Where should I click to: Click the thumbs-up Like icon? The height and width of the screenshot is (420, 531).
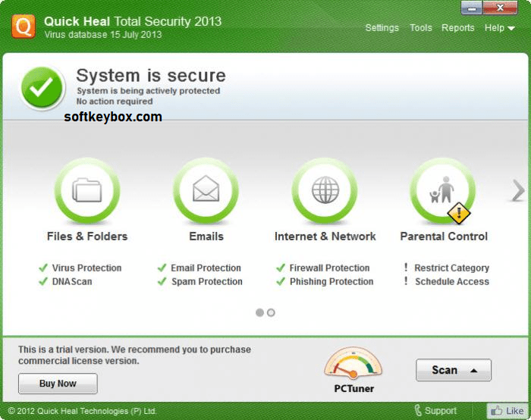point(497,411)
